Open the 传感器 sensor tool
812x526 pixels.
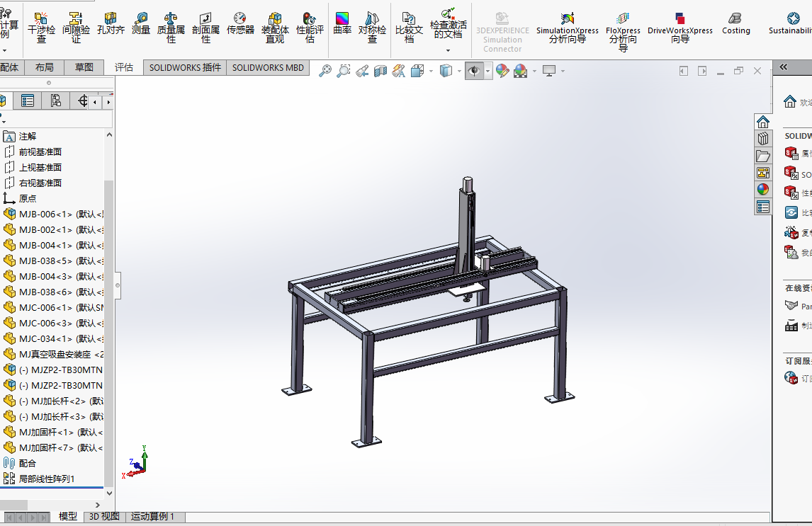point(240,24)
